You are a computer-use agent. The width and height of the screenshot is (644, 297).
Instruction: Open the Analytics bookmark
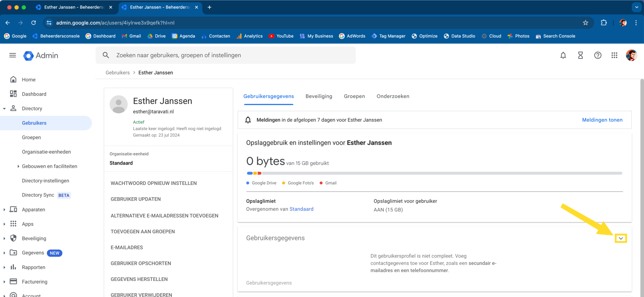(x=250, y=36)
